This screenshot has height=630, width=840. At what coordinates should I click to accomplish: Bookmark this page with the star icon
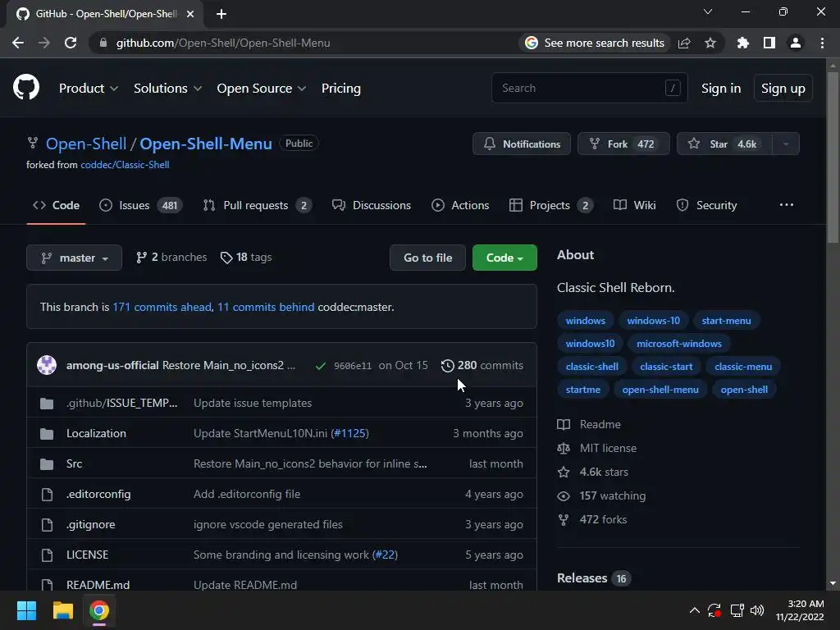point(710,43)
